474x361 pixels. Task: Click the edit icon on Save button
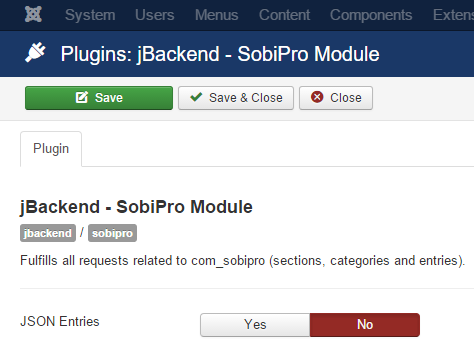(82, 97)
